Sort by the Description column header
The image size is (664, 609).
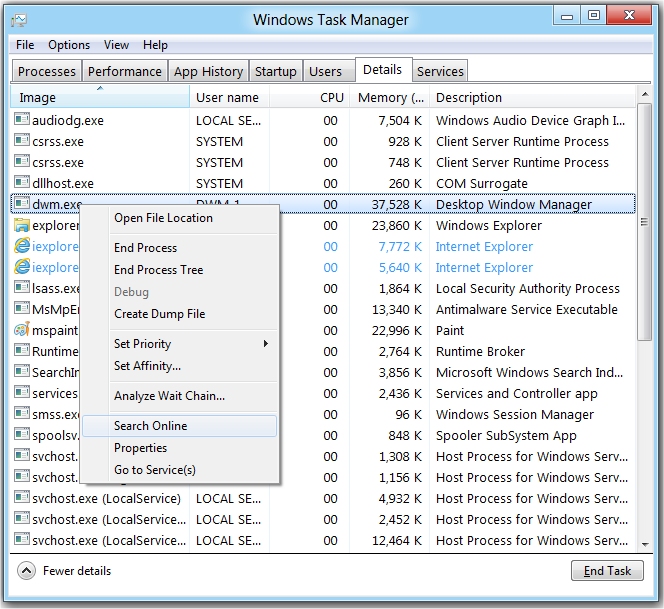tap(532, 97)
